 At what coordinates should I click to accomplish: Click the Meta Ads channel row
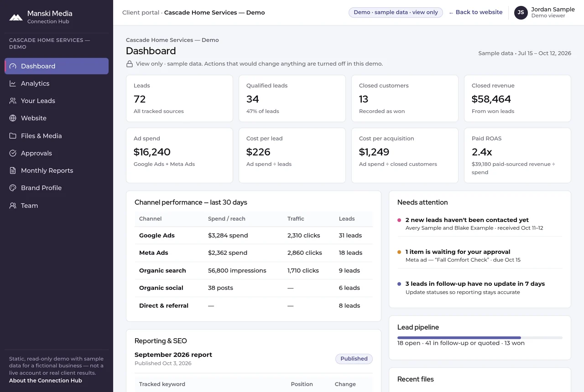(254, 253)
